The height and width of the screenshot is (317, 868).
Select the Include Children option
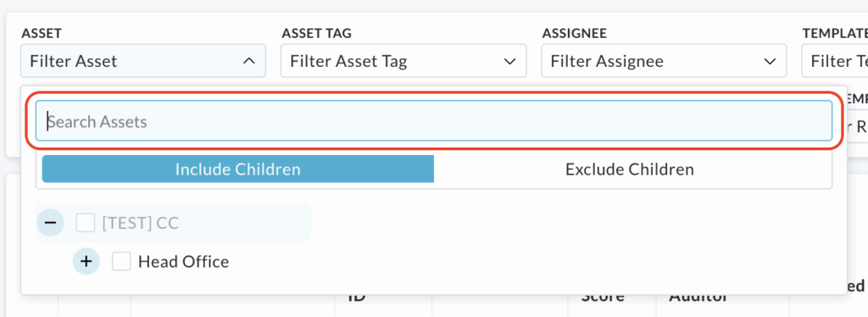point(238,169)
